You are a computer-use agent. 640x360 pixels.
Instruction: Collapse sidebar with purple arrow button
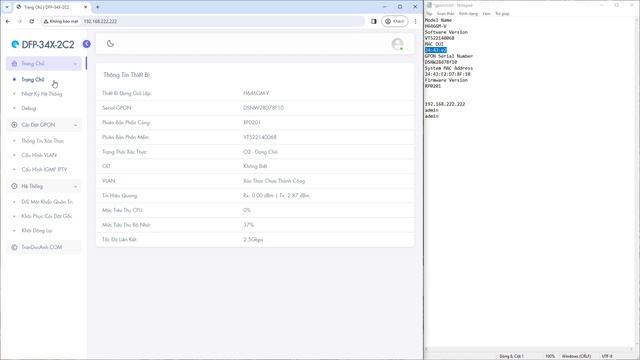[87, 44]
